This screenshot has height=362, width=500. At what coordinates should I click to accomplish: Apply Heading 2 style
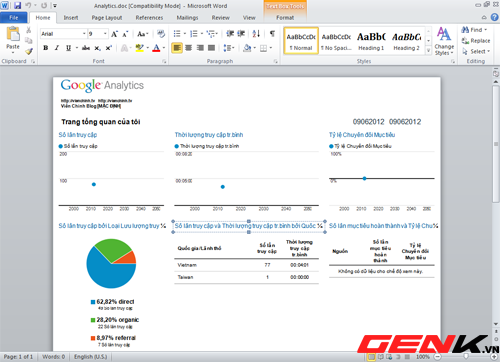tap(406, 41)
